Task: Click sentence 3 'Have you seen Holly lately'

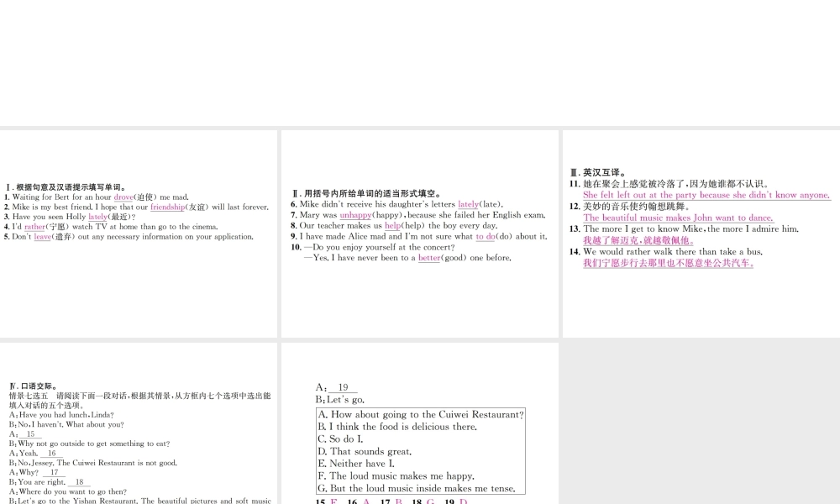Action: tap(71, 217)
